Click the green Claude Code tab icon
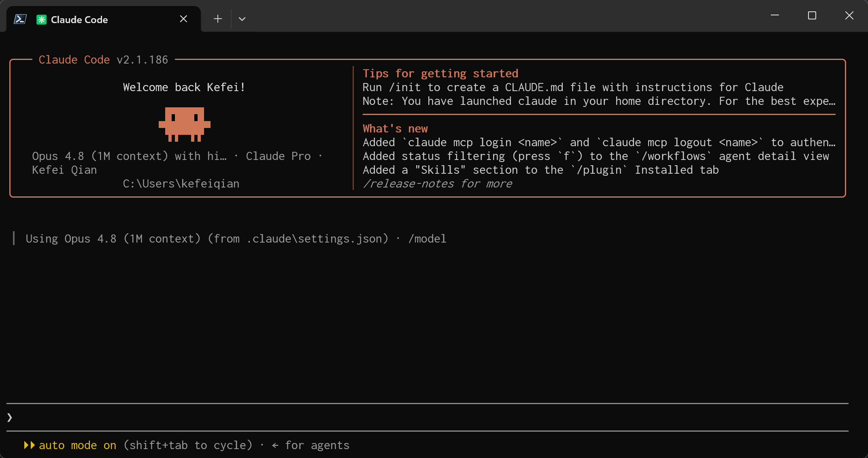This screenshot has height=458, width=868. click(41, 19)
